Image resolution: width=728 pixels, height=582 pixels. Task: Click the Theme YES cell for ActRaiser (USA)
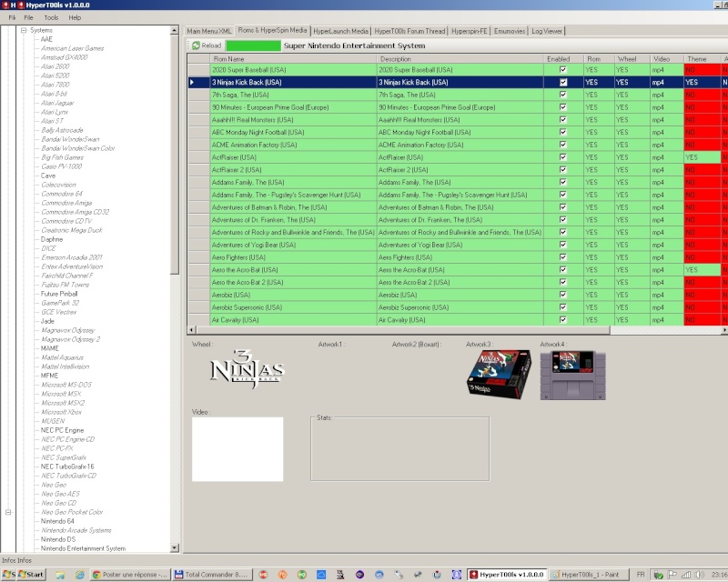tap(702, 157)
